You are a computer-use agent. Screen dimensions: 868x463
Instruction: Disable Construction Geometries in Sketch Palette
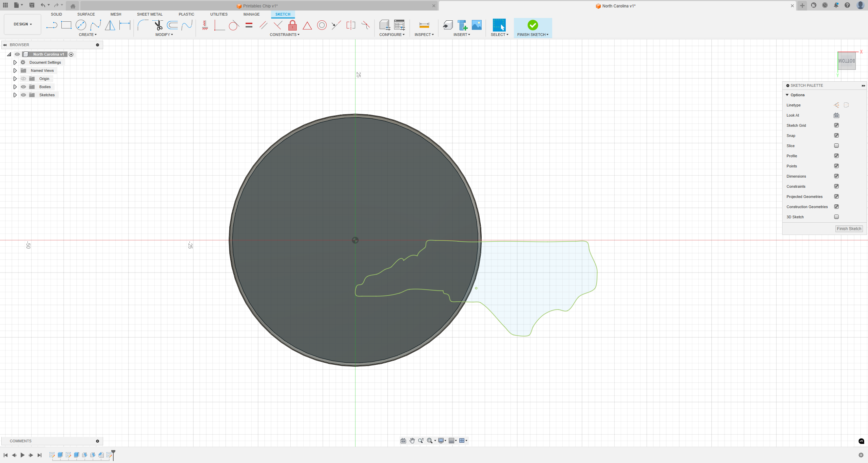point(836,206)
